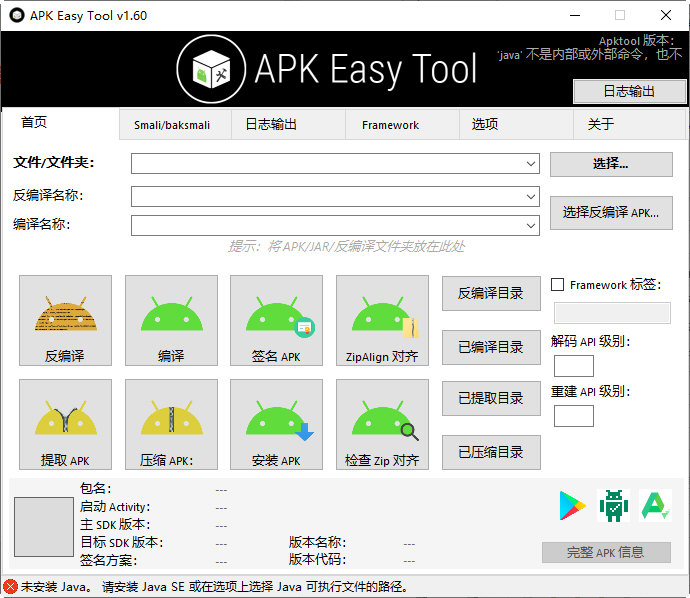Click the 安装 APK icon button
The image size is (690, 598).
pyautogui.click(x=276, y=425)
